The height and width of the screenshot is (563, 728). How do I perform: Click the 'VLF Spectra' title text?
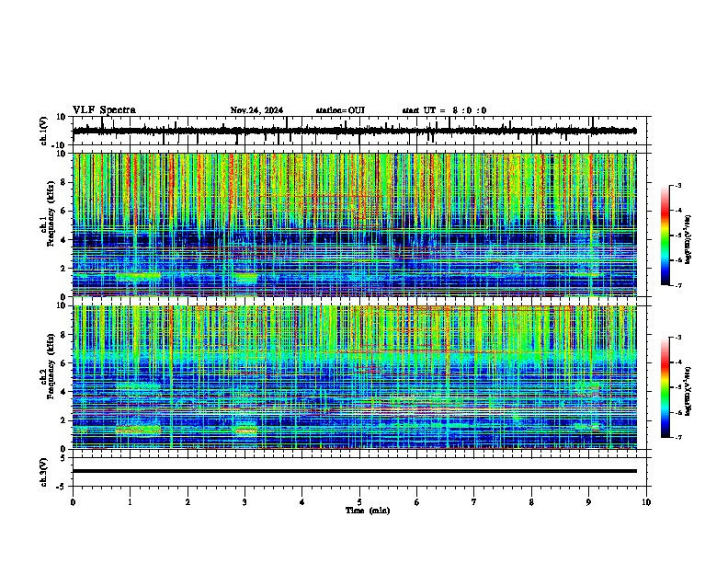[x=104, y=110]
